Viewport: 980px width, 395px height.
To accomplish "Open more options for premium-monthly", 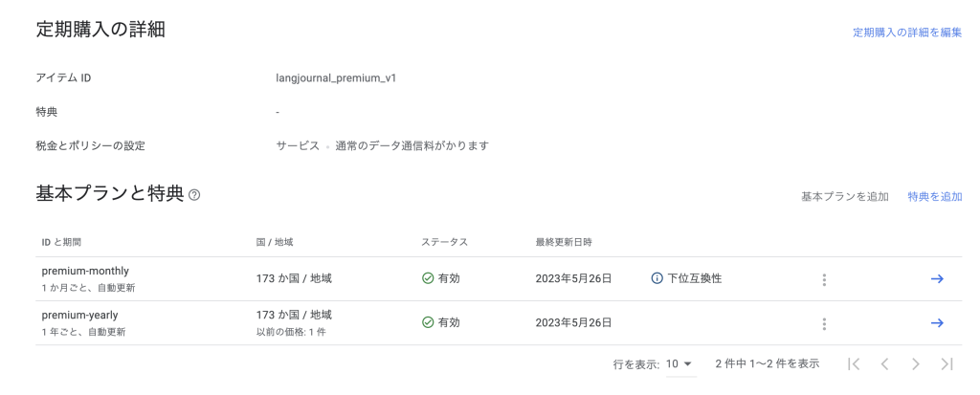I will tap(824, 279).
